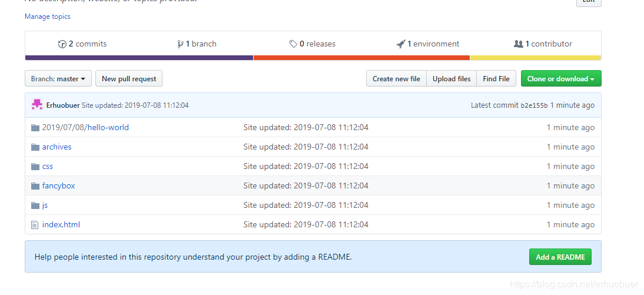Click the file icon beside index.html

(35, 225)
